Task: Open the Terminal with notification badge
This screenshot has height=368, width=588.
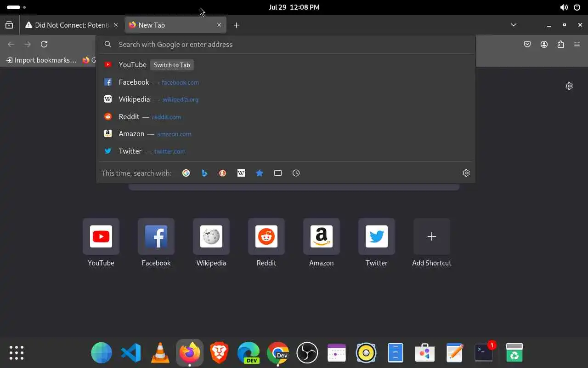Action: 484,353
